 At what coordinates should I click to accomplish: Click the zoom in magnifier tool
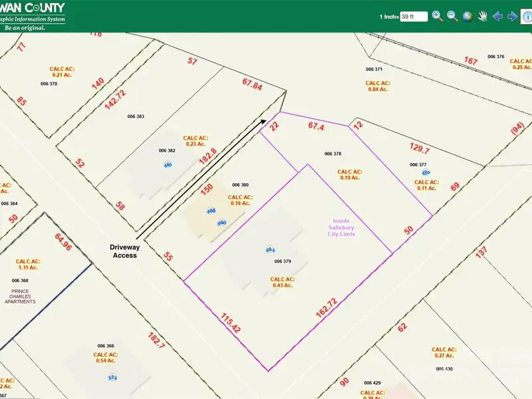coord(437,16)
